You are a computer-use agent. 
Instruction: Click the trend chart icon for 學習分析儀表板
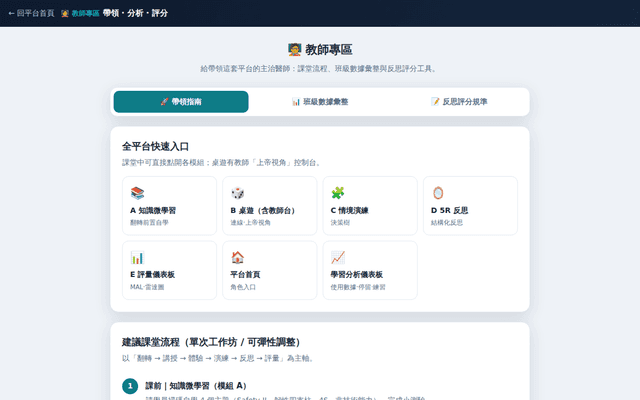tap(338, 258)
